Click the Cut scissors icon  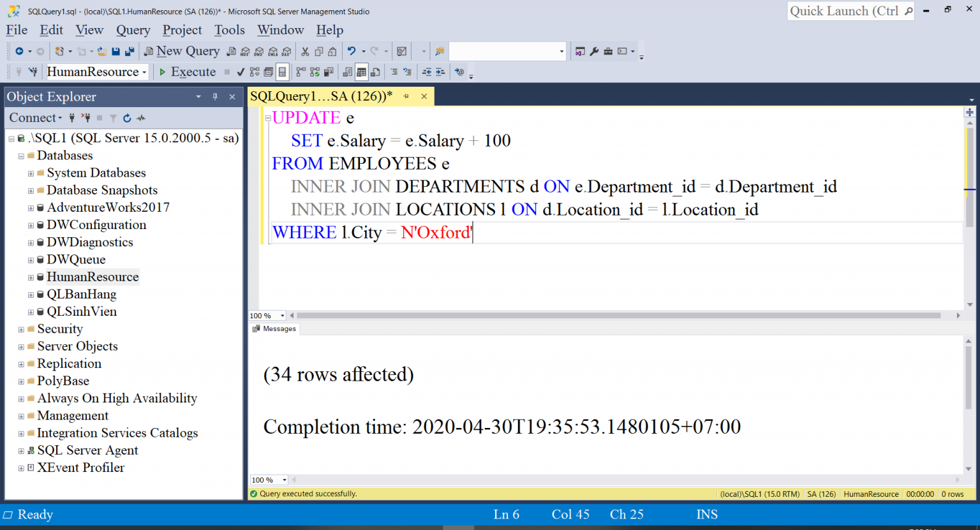tap(305, 52)
